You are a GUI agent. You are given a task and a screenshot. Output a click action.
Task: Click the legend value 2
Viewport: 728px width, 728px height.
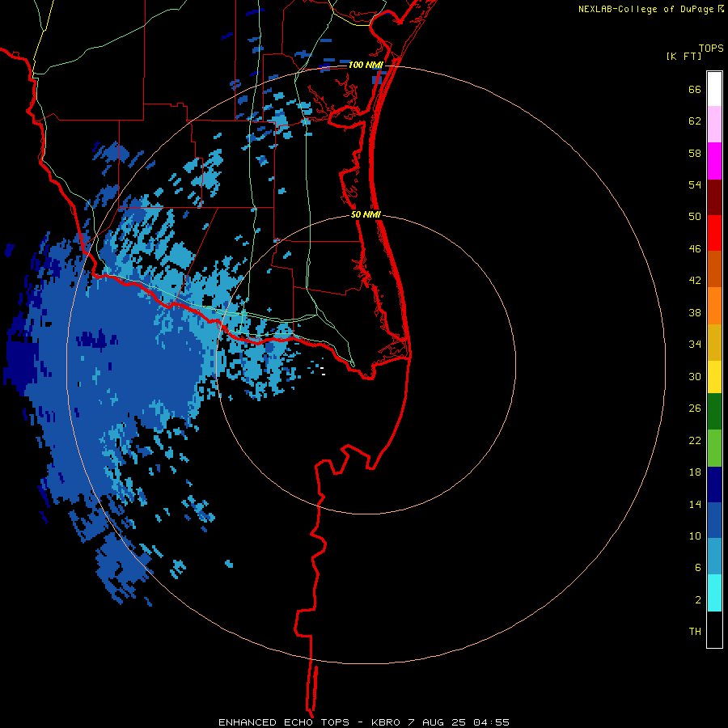tap(698, 600)
